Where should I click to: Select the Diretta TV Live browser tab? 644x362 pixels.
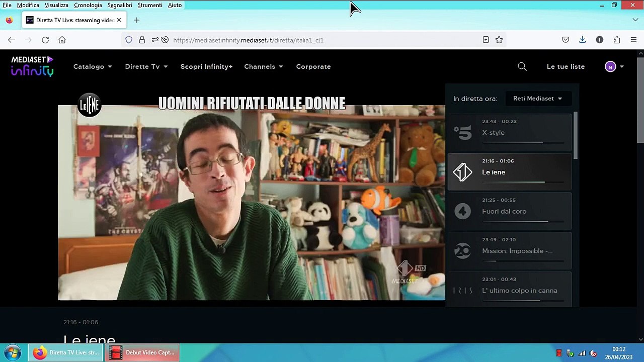click(73, 20)
